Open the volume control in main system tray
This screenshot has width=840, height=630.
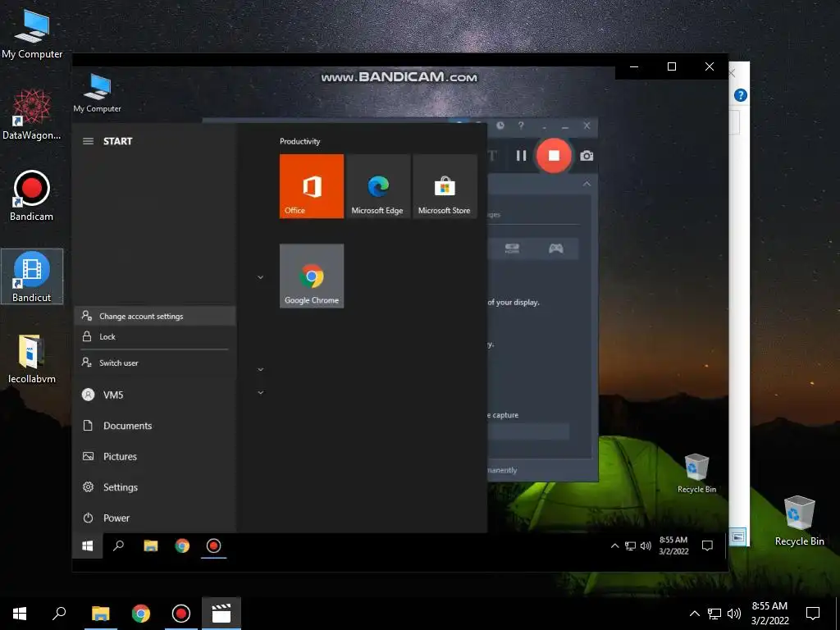734,614
